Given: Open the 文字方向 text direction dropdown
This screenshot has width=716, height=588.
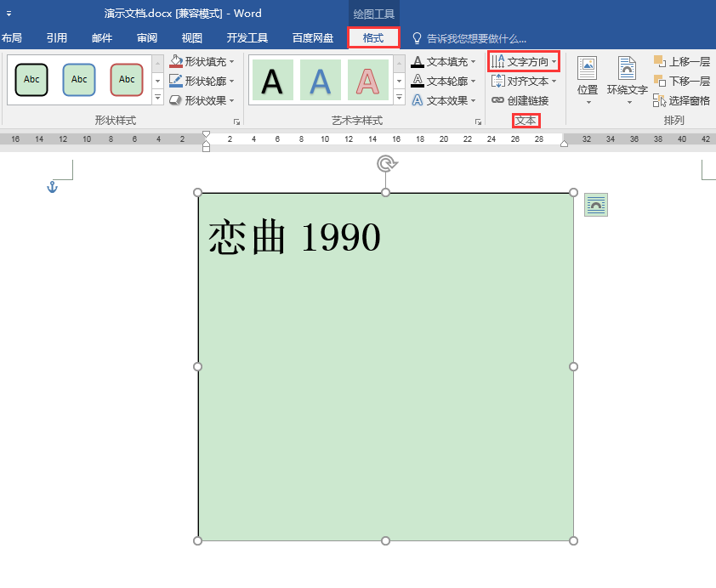Looking at the screenshot, I should coord(524,61).
